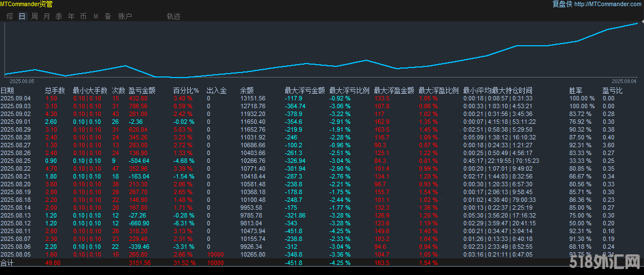Select the 2025.08.25 row date

coord(15,161)
